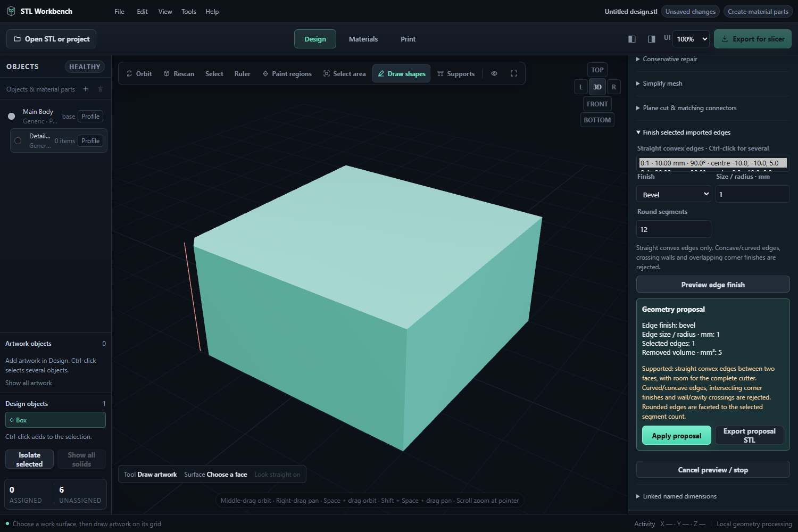Image resolution: width=798 pixels, height=532 pixels.
Task: Switch to the right (R) view
Action: point(614,87)
